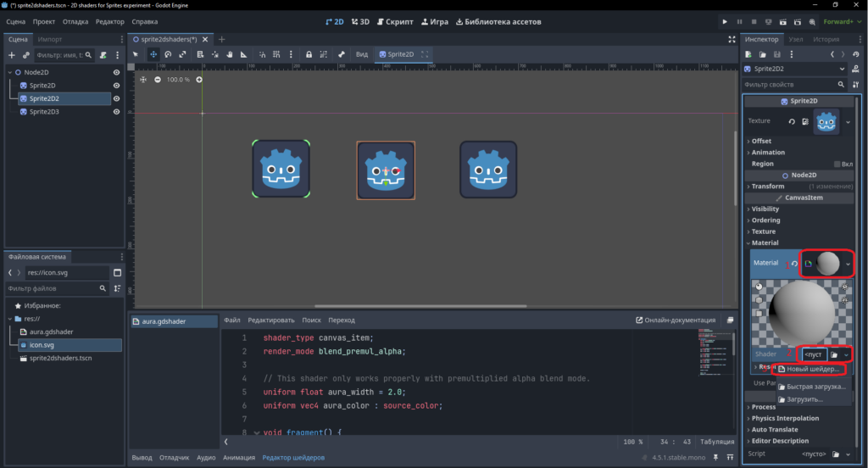Viewport: 868px width, 468px height.
Task: Toggle split mode in FileSystem dock
Action: (x=117, y=272)
